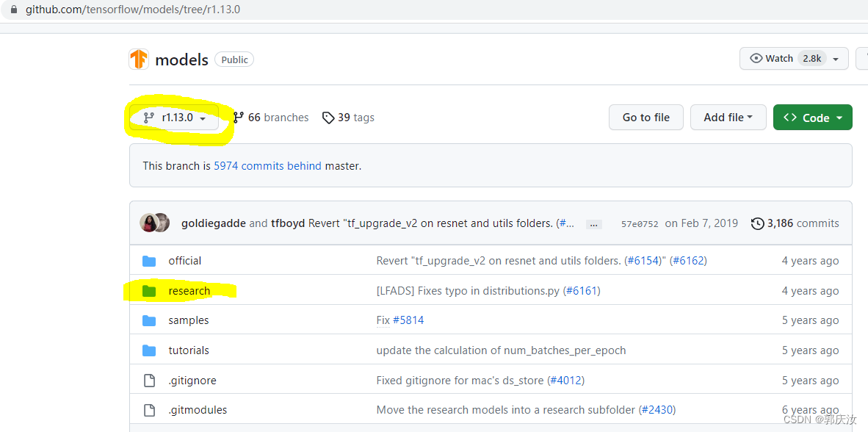Click the #4012 pull request link
Screen dimensions: 868x432
click(565, 381)
